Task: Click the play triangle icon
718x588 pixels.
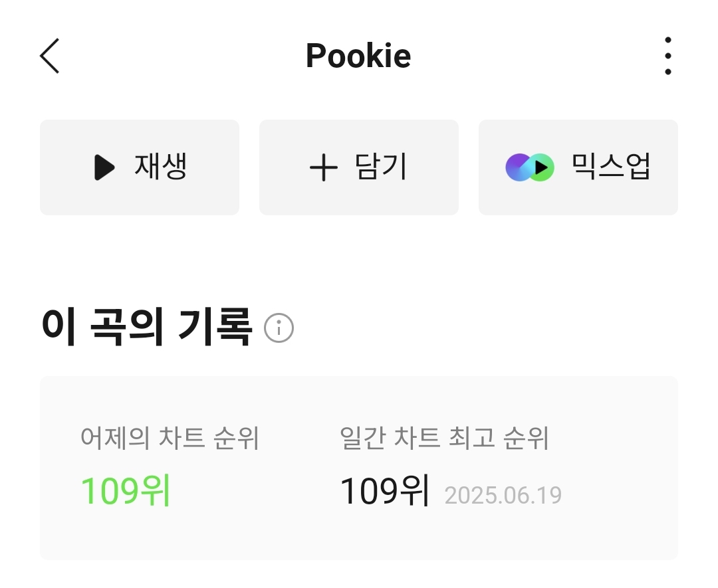Action: point(104,167)
